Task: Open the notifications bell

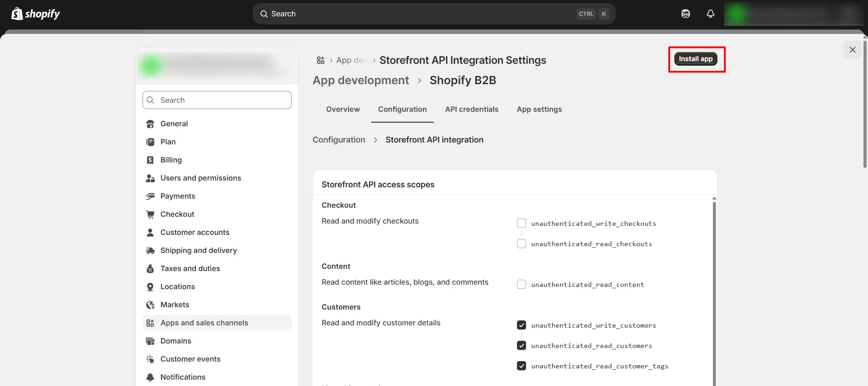Action: pyautogui.click(x=711, y=14)
